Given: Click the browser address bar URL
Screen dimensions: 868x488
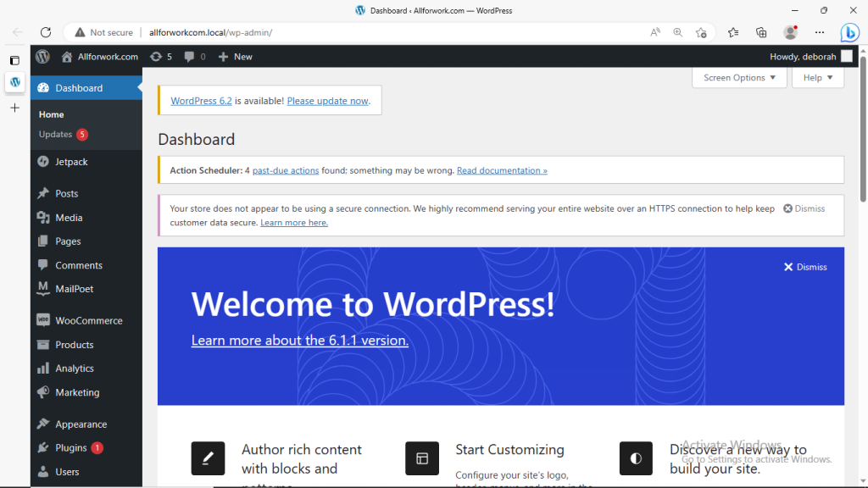Looking at the screenshot, I should coord(211,32).
